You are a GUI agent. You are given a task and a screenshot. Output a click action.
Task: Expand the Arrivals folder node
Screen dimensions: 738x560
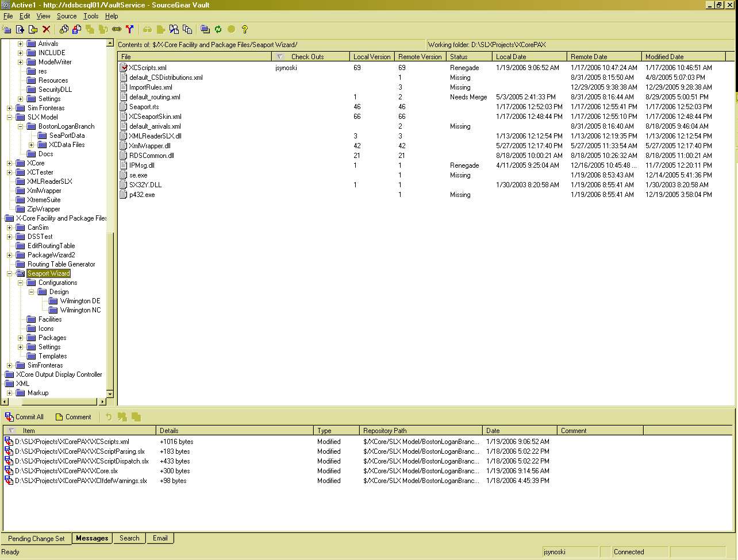tap(20, 44)
